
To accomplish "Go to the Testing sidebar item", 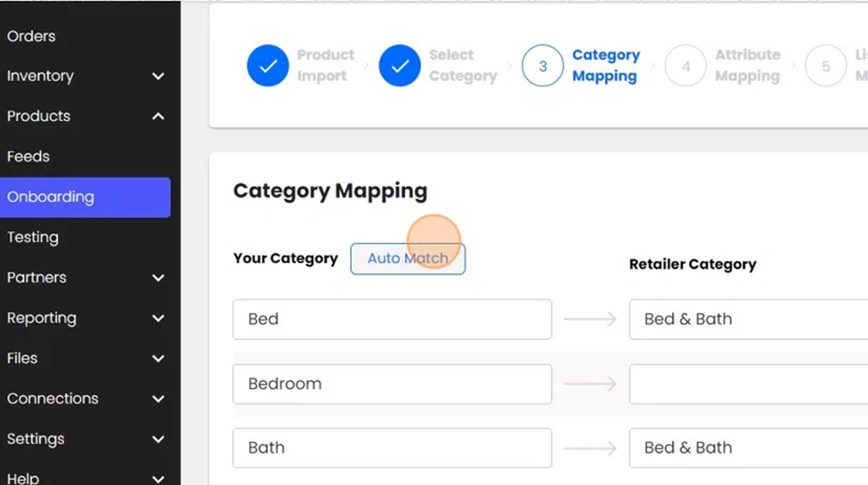I will point(33,238).
